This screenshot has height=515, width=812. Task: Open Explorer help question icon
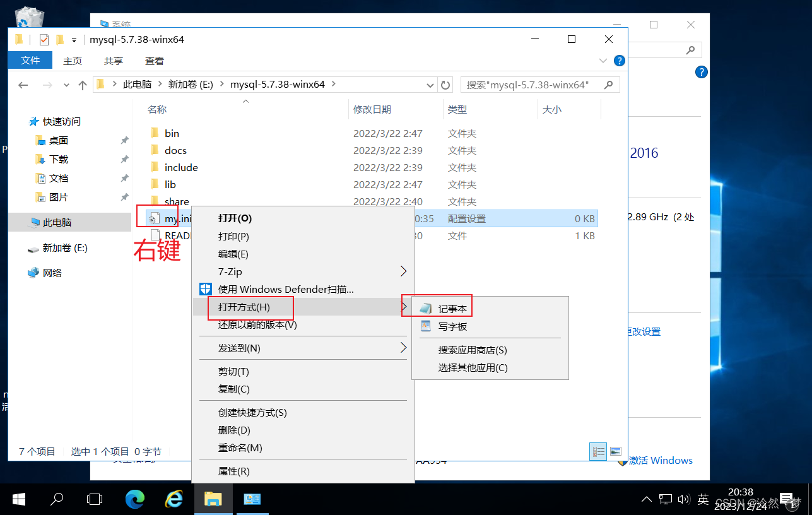coord(620,61)
